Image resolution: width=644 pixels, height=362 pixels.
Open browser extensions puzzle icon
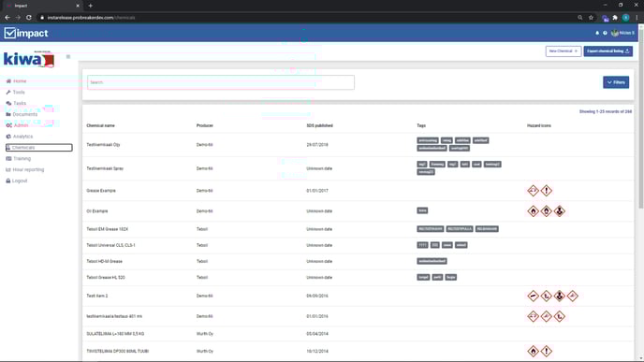click(x=615, y=18)
